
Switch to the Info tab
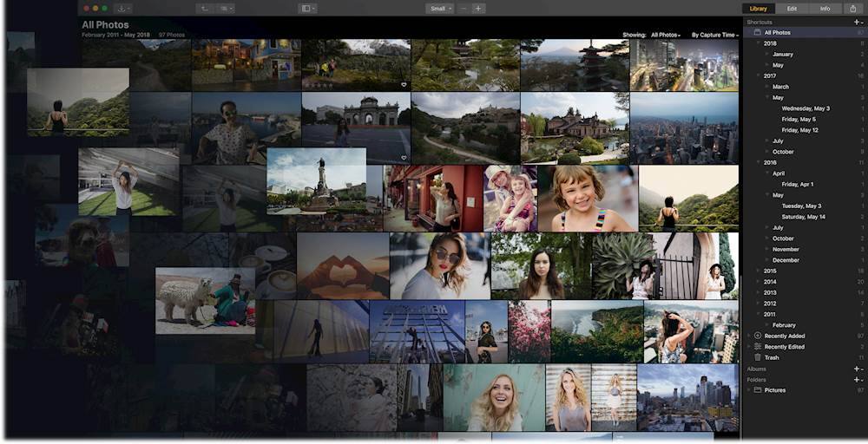point(825,9)
